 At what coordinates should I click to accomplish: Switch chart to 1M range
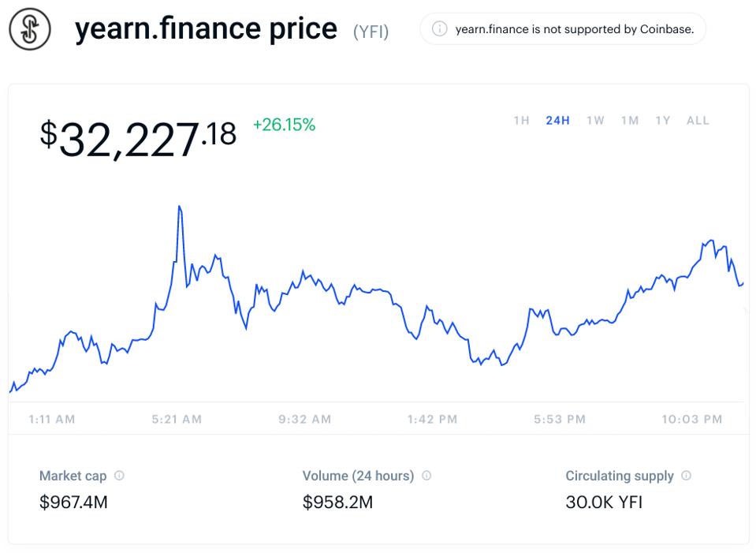[x=629, y=121]
